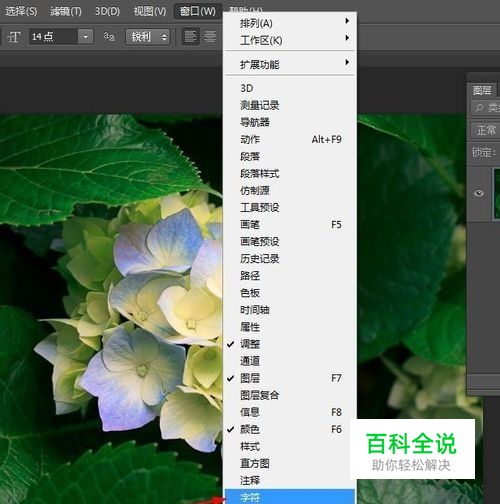The width and height of the screenshot is (500, 504).
Task: Switch to the 图层 panel tab
Action: point(482,90)
